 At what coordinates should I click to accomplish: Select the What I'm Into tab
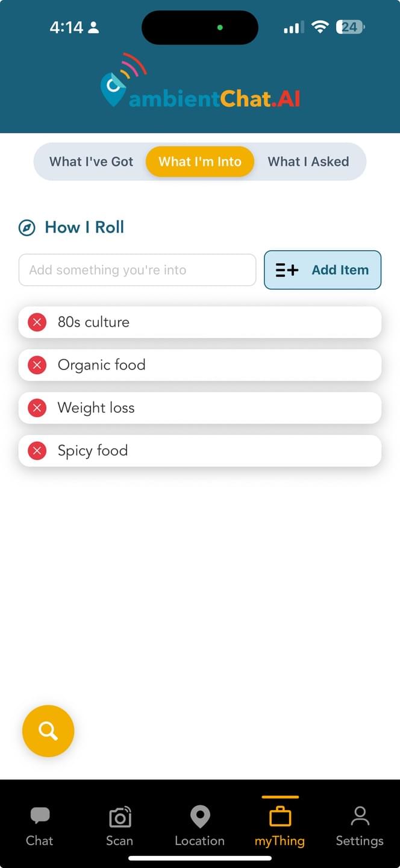click(200, 162)
